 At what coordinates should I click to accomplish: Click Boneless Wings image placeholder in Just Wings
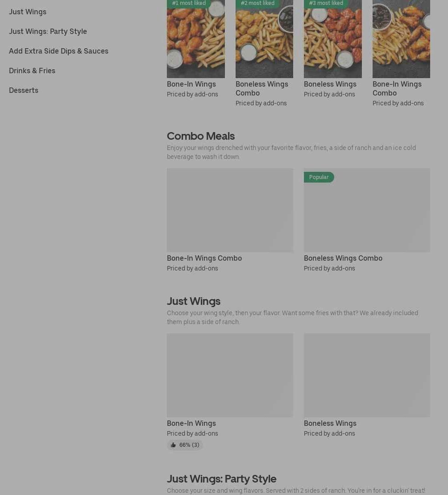(x=367, y=375)
